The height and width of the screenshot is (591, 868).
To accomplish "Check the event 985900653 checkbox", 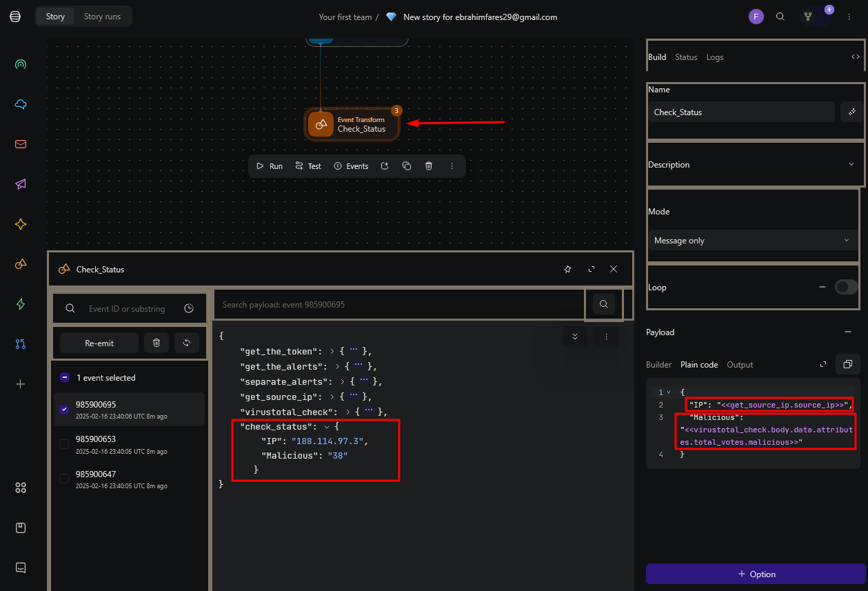I will [x=64, y=444].
